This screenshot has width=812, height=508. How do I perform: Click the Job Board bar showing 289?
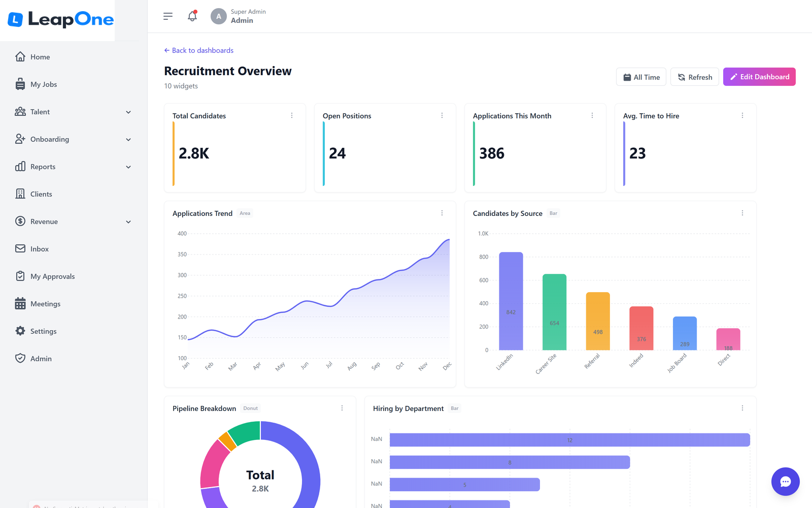[x=685, y=333]
